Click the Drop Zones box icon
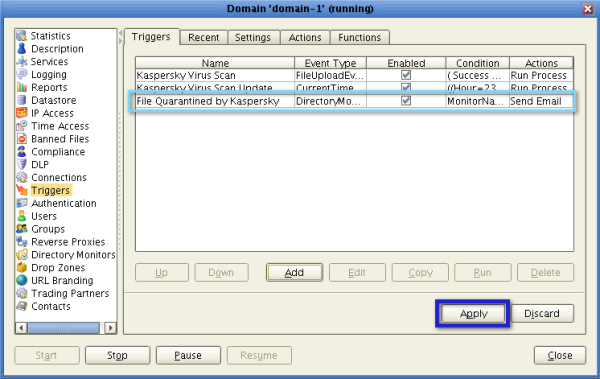This screenshot has width=600, height=379. click(22, 267)
